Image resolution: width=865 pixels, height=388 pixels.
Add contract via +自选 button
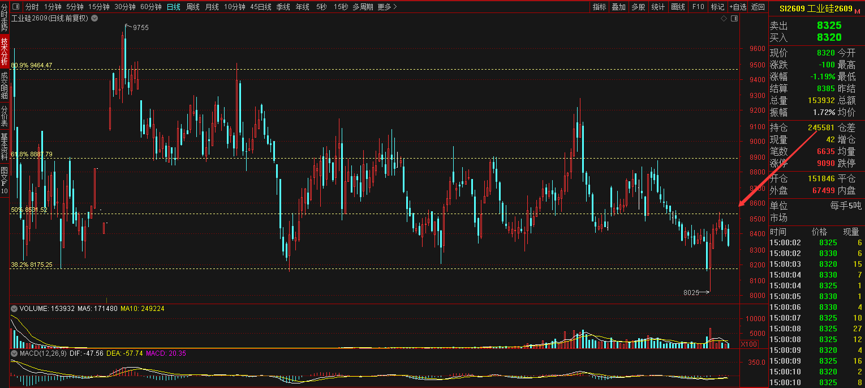pyautogui.click(x=738, y=7)
